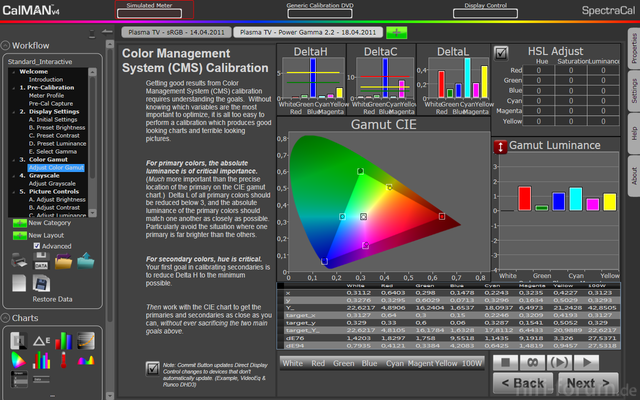Click the yellow open folder icon
640x400 pixels.
pos(63,261)
